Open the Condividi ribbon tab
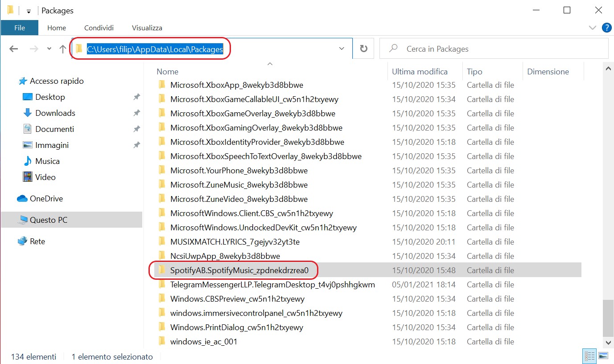This screenshot has width=614, height=364. [x=99, y=28]
